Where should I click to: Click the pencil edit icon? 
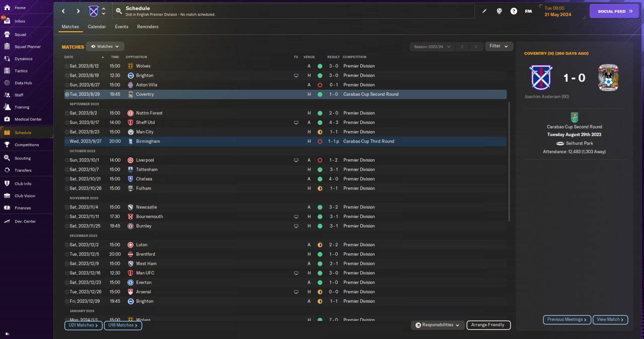[x=485, y=11]
